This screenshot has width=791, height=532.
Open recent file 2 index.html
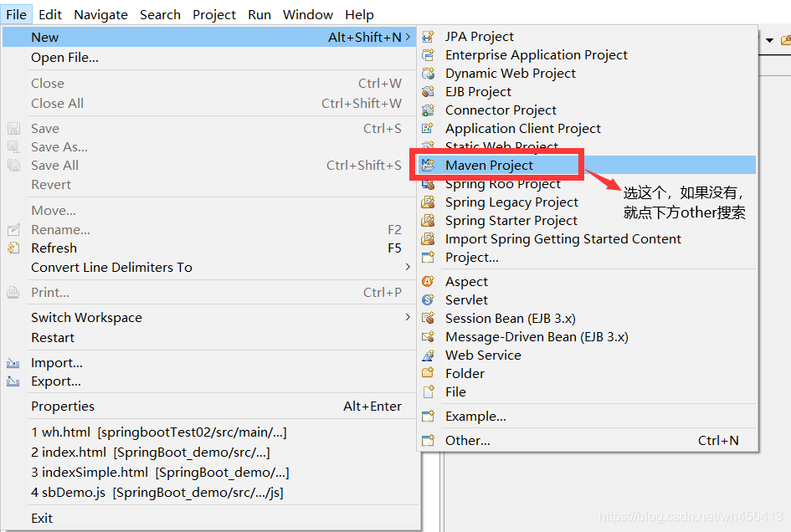(209, 453)
